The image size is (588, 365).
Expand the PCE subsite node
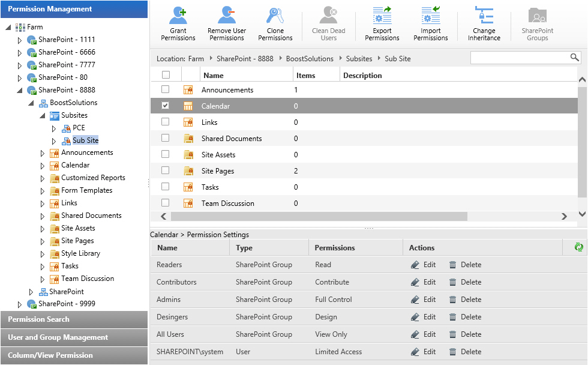53,127
